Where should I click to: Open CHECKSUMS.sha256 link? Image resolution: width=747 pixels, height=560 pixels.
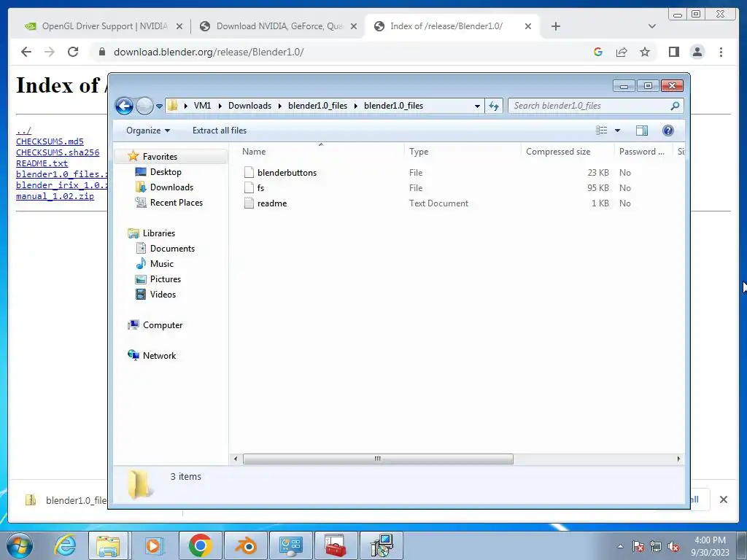[x=58, y=152]
